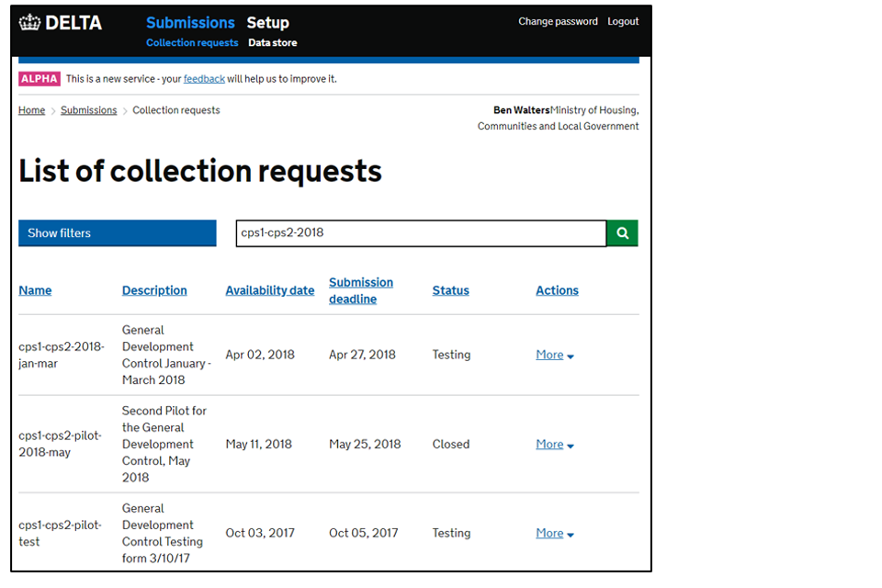
Task: Sort by Availability date column
Action: click(269, 290)
